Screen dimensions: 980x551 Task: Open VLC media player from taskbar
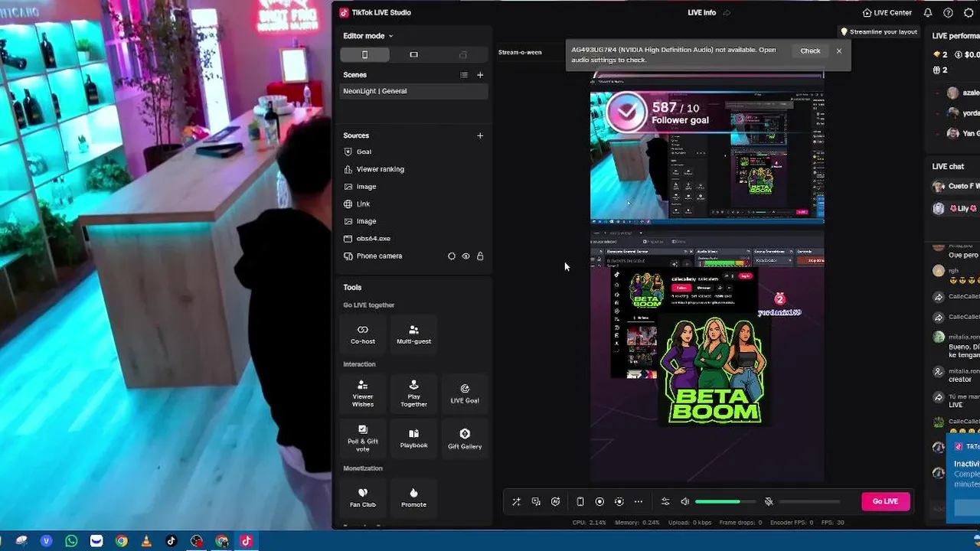[146, 541]
